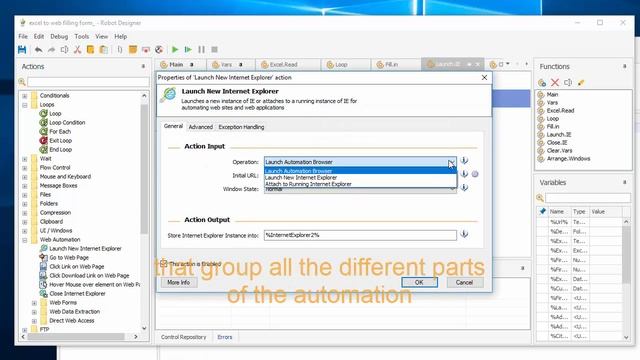
Task: Click the copy toolbar icon
Action: point(91,50)
